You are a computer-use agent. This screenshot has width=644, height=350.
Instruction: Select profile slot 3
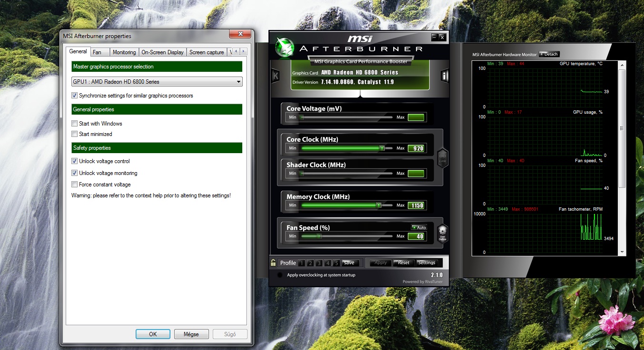[319, 263]
